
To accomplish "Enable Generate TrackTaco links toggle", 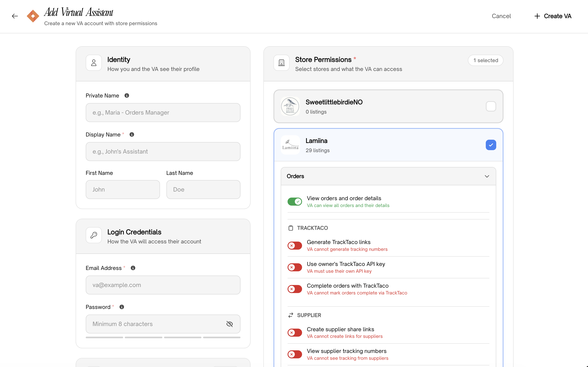I will coord(294,245).
